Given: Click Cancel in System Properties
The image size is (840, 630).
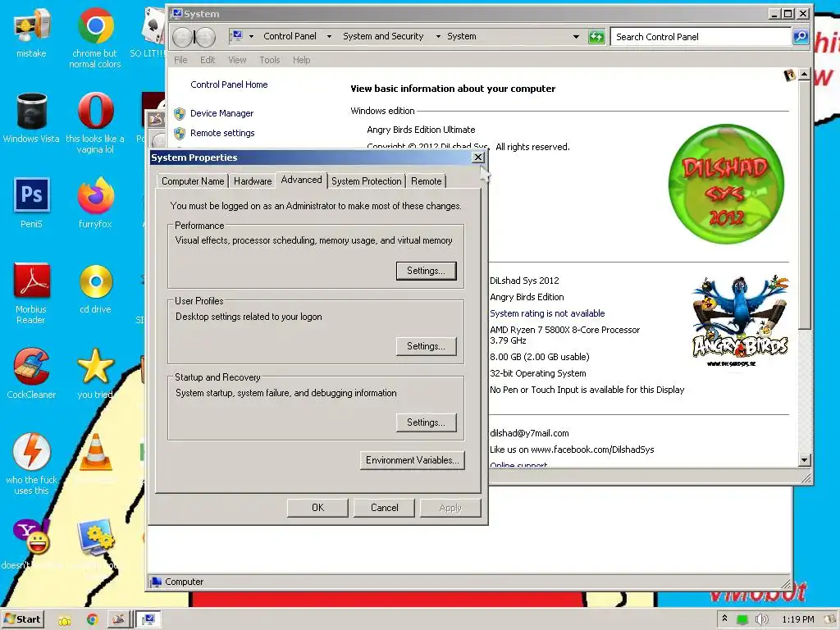Looking at the screenshot, I should (384, 508).
